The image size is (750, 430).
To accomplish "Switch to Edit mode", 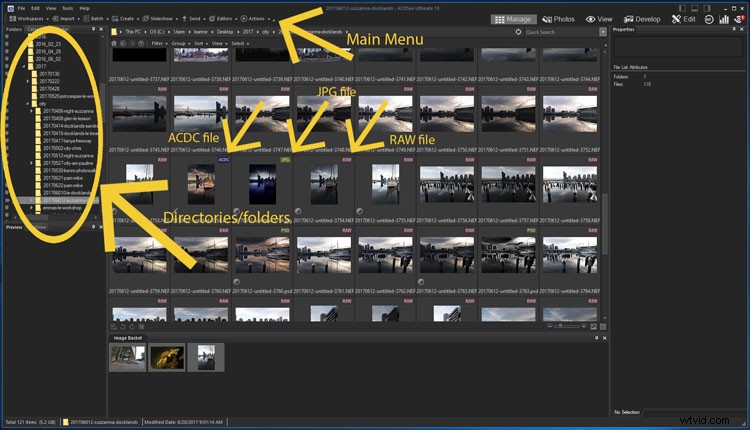I will tap(684, 19).
